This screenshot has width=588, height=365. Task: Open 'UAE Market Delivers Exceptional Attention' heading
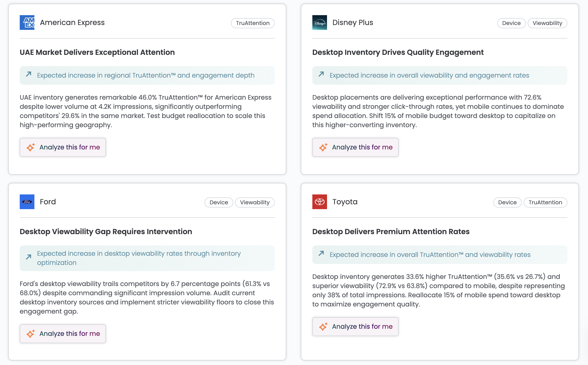pos(97,52)
